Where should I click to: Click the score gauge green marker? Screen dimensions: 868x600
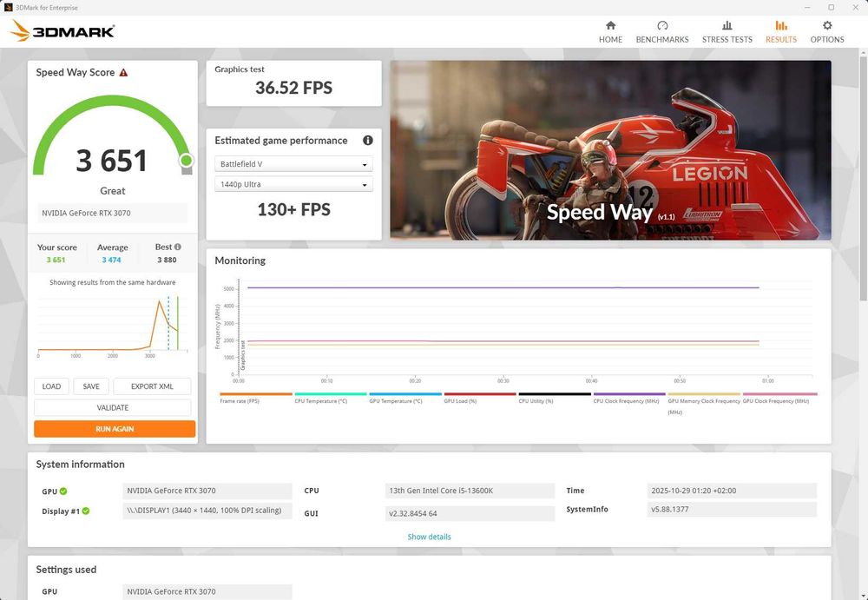click(187, 160)
